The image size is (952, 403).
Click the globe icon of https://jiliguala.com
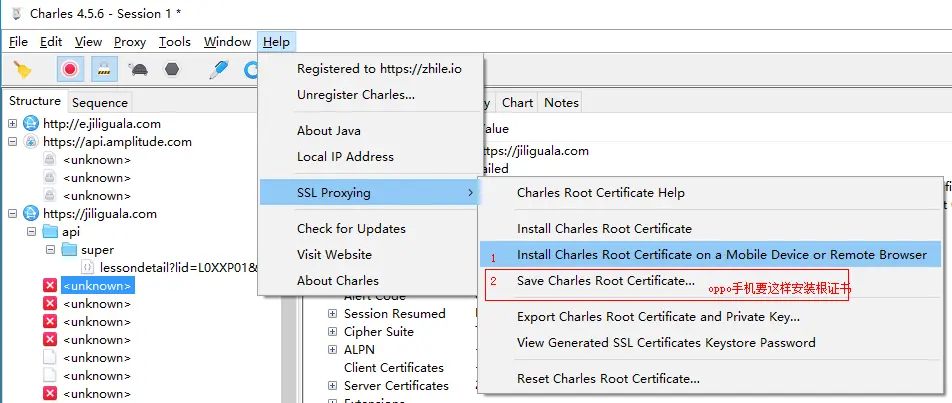point(30,214)
